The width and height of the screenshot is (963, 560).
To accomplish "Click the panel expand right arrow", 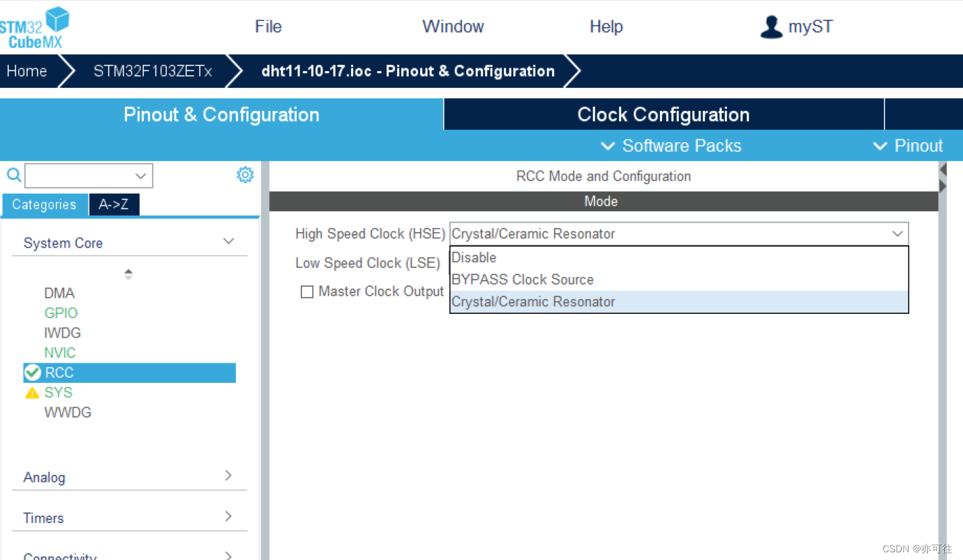I will click(x=943, y=186).
